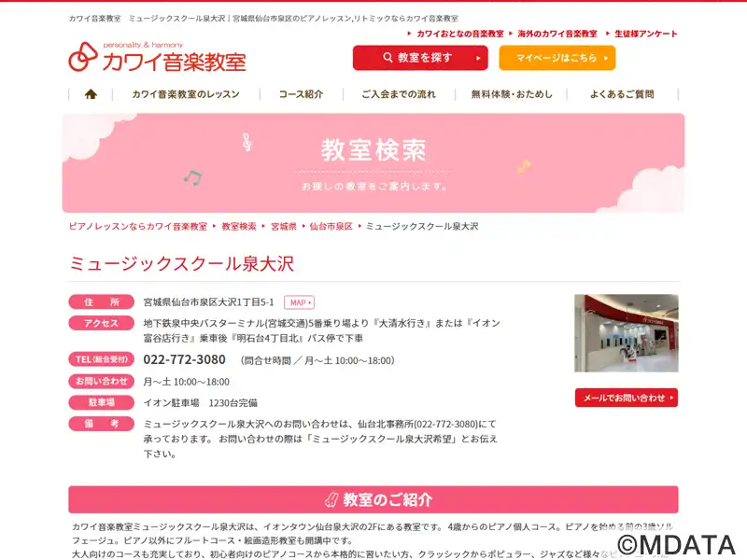Click breadcrumb 仙台市泉区
The width and height of the screenshot is (747, 560).
[331, 226]
